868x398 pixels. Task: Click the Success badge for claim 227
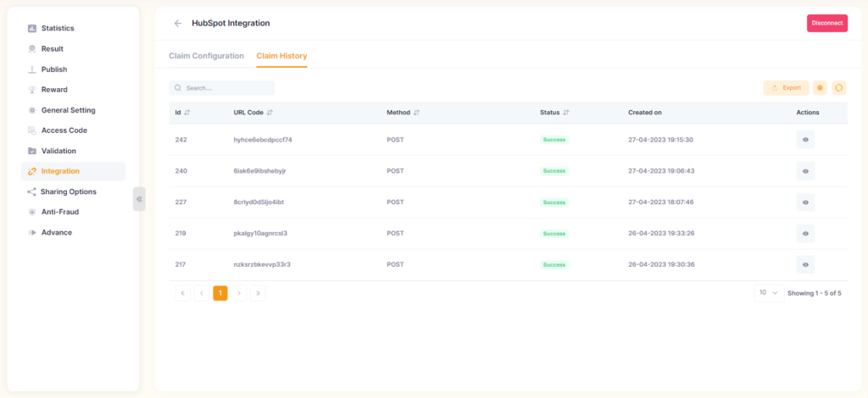click(x=554, y=202)
